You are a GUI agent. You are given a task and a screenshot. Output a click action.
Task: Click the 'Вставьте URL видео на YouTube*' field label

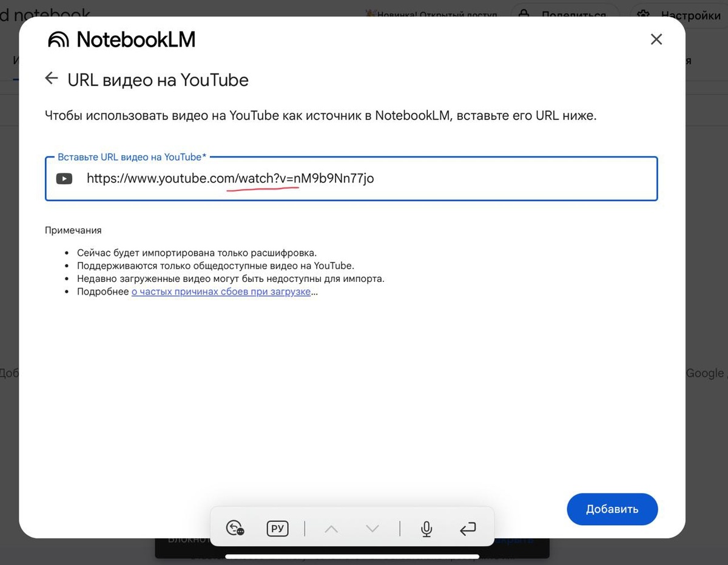coord(132,157)
